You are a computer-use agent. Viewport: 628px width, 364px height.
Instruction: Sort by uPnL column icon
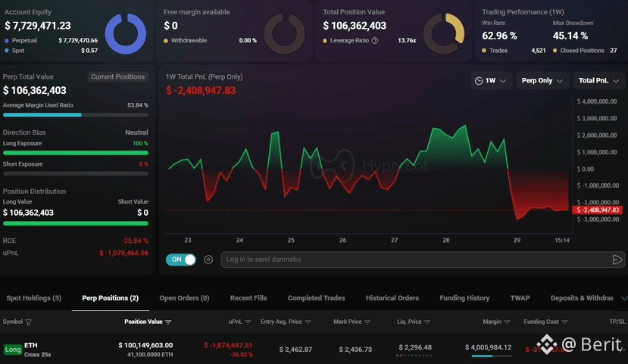tap(248, 322)
